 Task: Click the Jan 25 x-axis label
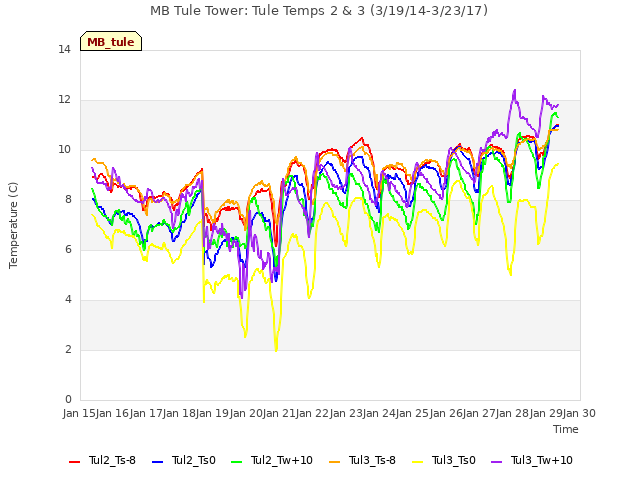[x=413, y=413]
